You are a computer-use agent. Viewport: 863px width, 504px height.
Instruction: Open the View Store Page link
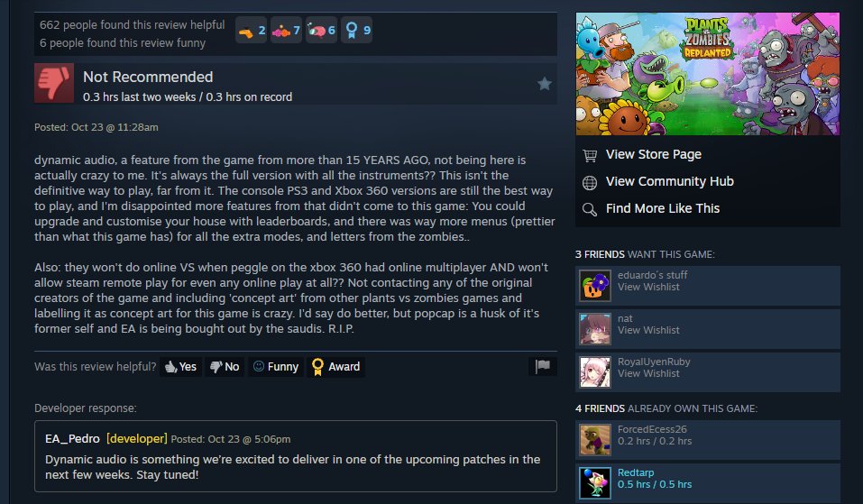pyautogui.click(x=653, y=154)
